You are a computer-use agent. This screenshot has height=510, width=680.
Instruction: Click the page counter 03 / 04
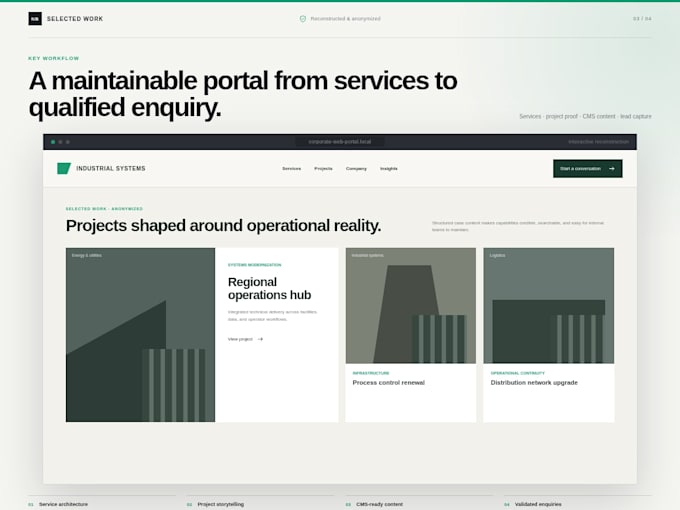[642, 19]
